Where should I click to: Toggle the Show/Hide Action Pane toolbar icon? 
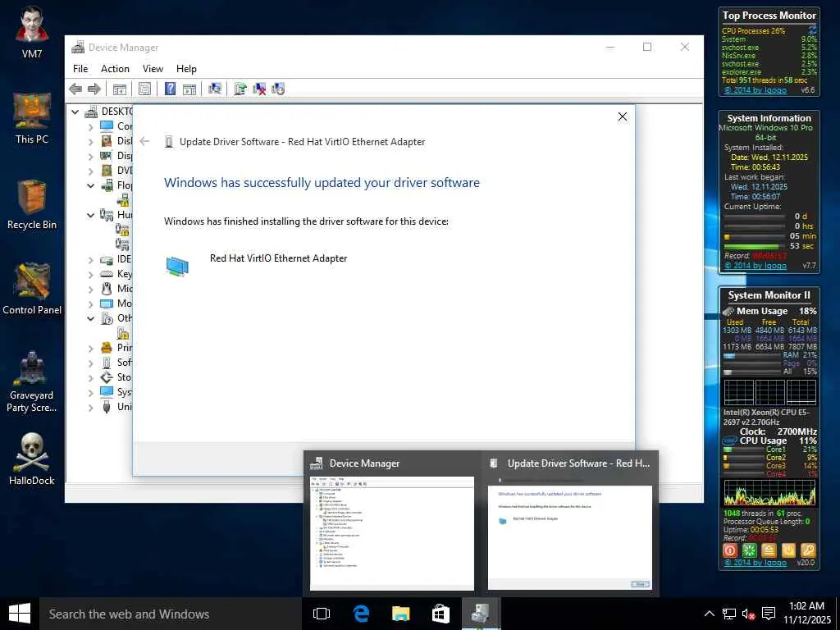tap(189, 89)
